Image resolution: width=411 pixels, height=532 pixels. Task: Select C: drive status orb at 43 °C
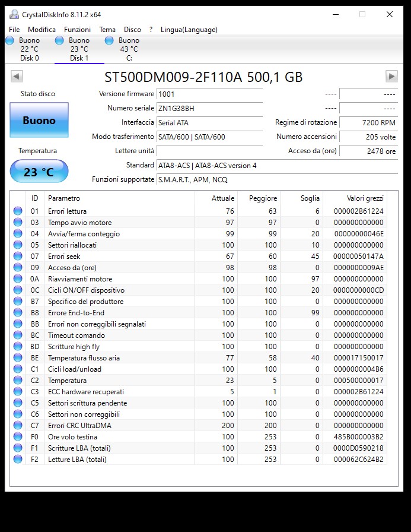(x=109, y=40)
